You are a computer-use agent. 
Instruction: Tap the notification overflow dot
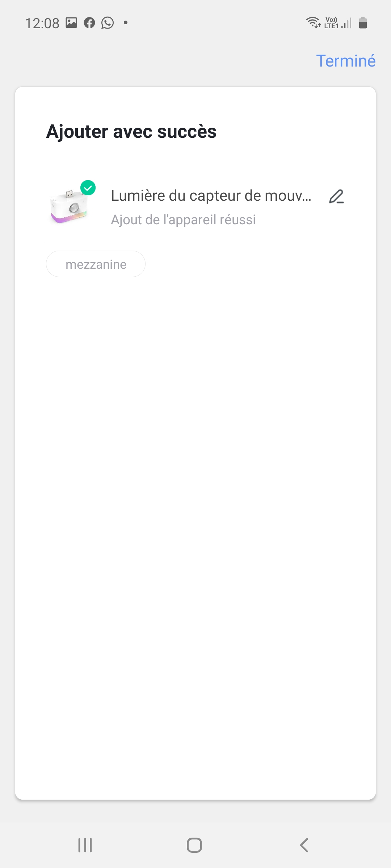(126, 23)
